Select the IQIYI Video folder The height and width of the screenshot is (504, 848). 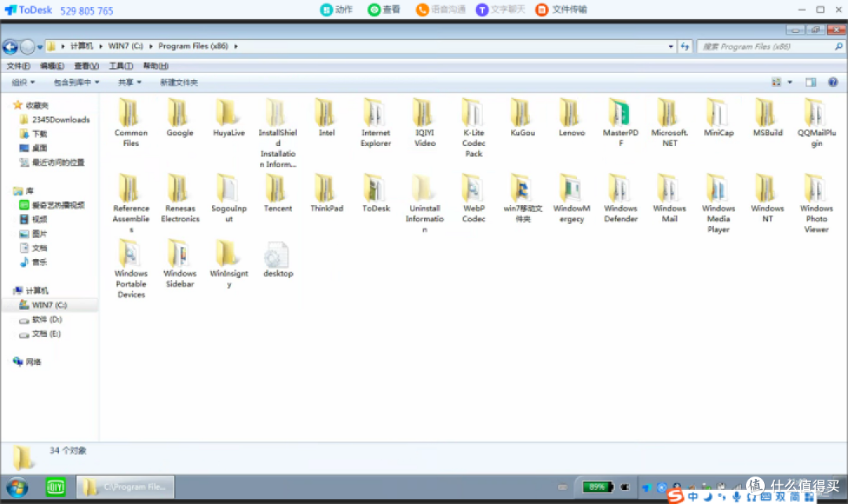[425, 122]
